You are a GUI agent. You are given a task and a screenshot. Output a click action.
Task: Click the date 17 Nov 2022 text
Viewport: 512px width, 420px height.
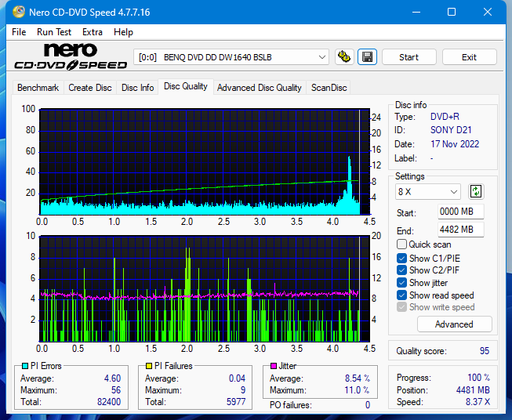(455, 144)
